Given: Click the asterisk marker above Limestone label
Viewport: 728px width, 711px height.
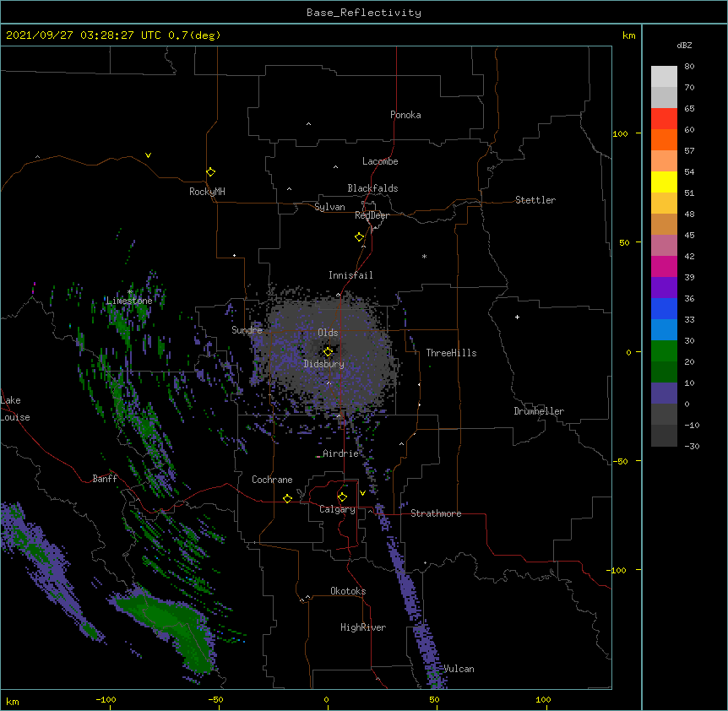Looking at the screenshot, I should (130, 292).
